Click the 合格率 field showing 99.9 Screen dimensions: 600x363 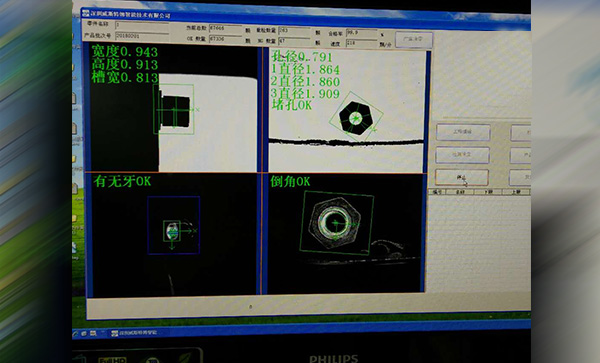pos(362,33)
